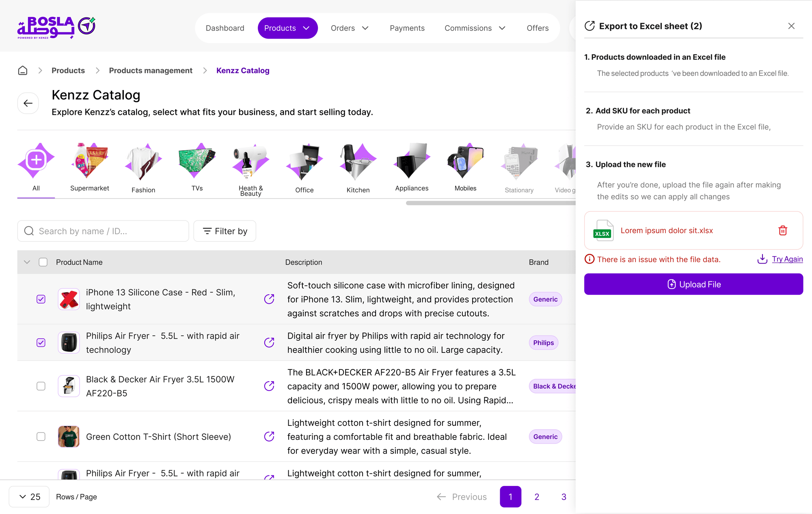Select the Mobiles category icon
The image size is (812, 514).
[465, 161]
